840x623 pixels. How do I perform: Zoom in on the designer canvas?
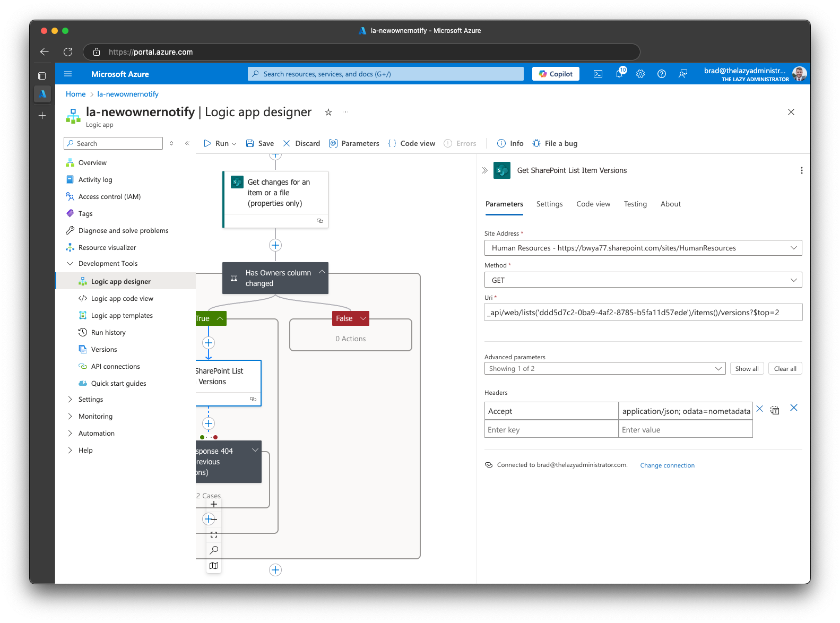point(214,504)
